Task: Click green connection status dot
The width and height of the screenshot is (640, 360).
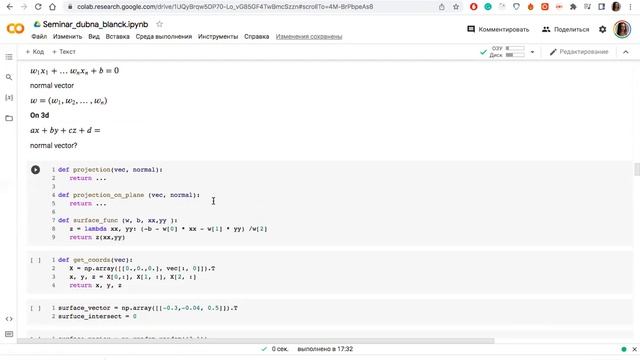Action: [624, 349]
